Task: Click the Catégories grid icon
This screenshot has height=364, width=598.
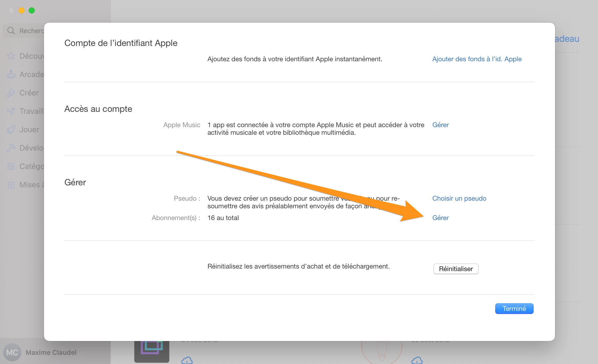Action: pos(11,166)
